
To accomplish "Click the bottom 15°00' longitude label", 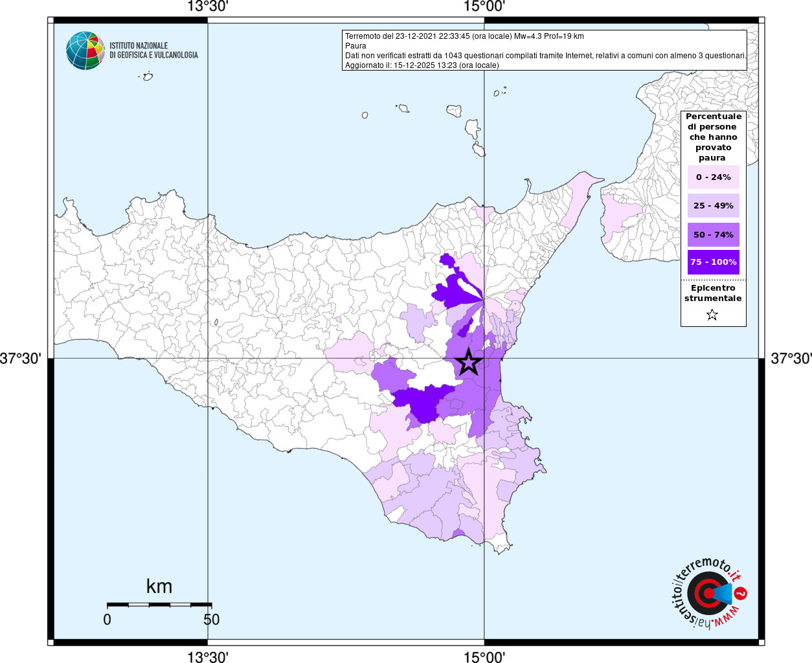I will pyautogui.click(x=484, y=657).
